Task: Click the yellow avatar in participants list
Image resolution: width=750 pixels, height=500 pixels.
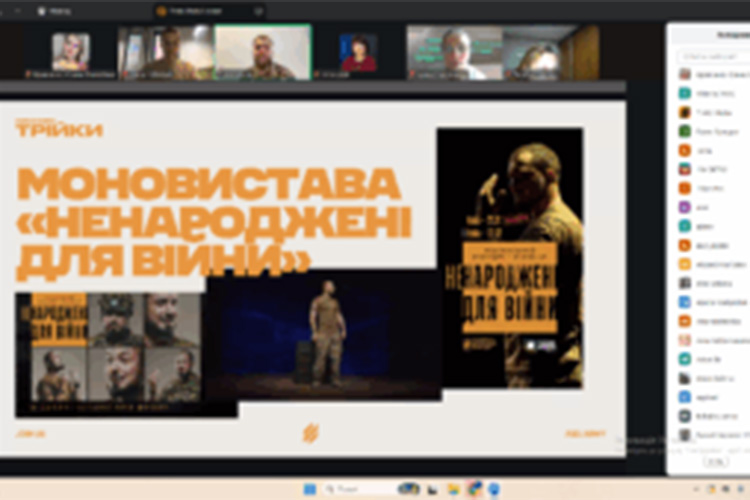Action: click(x=685, y=264)
